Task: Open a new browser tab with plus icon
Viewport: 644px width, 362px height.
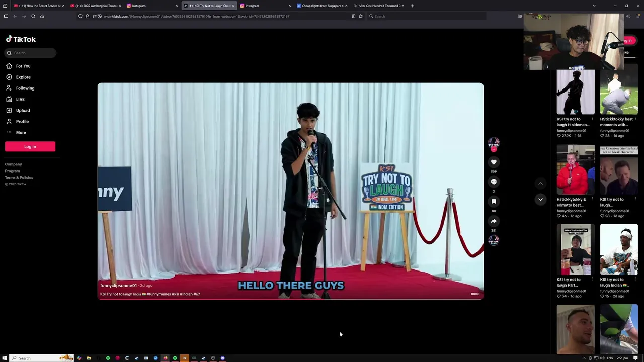Action: coord(412,6)
